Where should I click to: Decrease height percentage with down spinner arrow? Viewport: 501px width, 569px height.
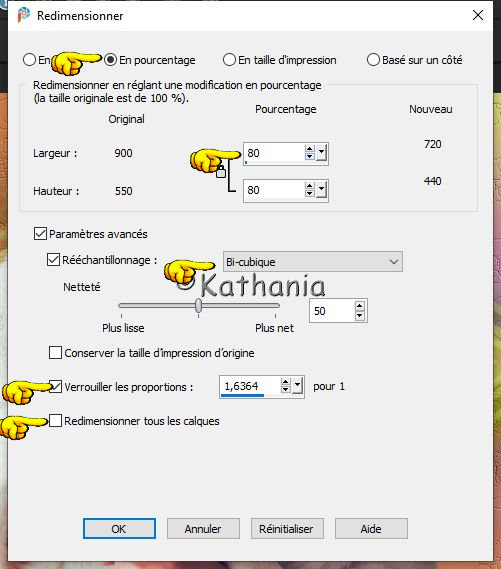pos(309,194)
